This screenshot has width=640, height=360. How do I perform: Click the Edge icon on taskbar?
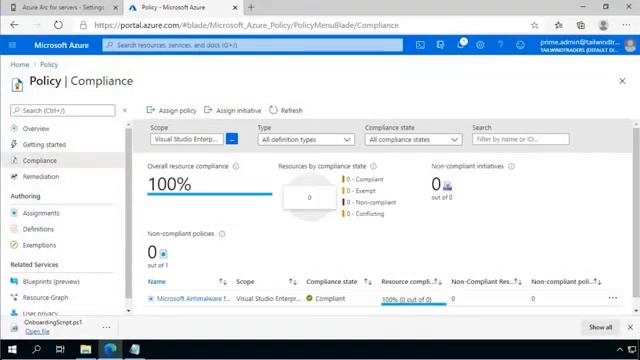[x=110, y=349]
